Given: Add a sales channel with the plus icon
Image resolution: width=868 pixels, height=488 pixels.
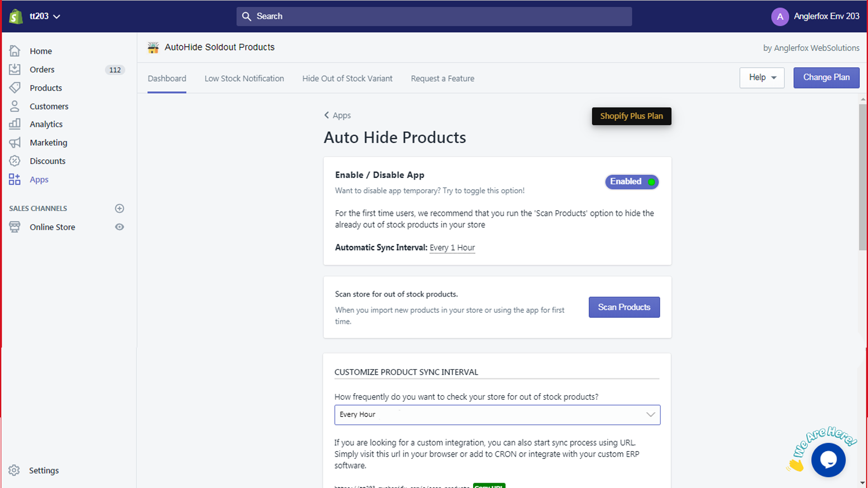Looking at the screenshot, I should click(119, 208).
